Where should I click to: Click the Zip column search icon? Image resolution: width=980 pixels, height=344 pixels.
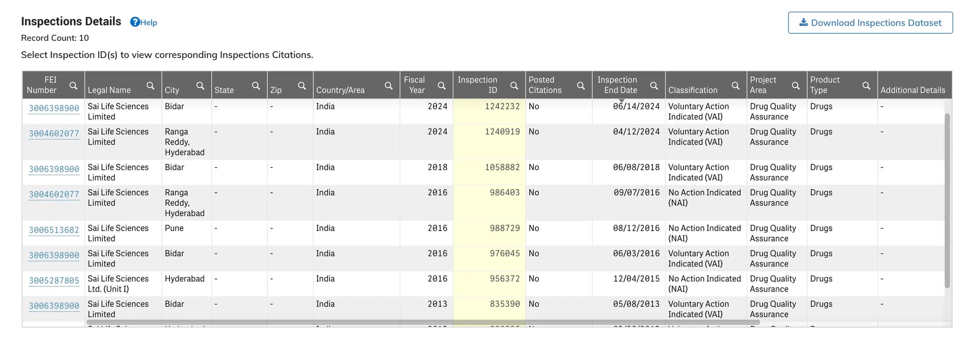[302, 86]
